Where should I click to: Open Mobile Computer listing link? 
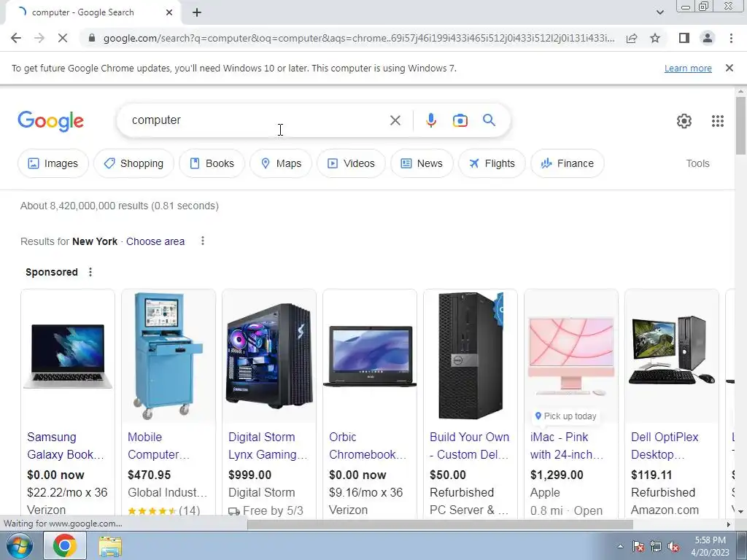coord(158,446)
